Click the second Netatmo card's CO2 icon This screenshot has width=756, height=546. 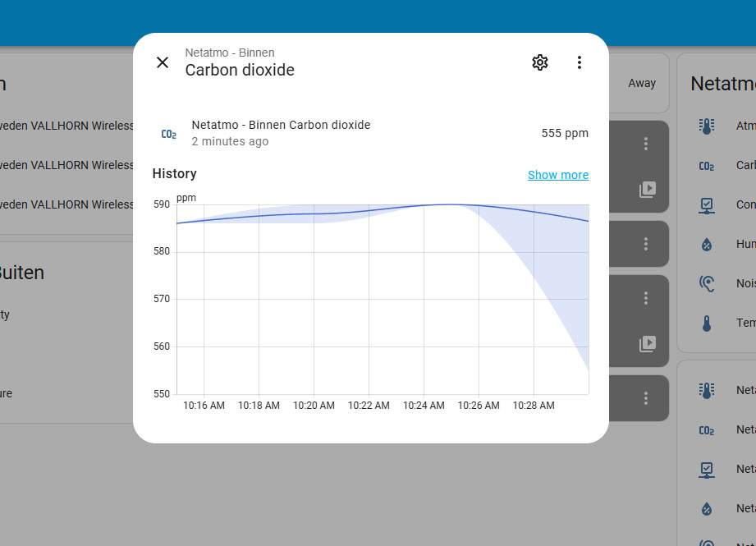[707, 430]
